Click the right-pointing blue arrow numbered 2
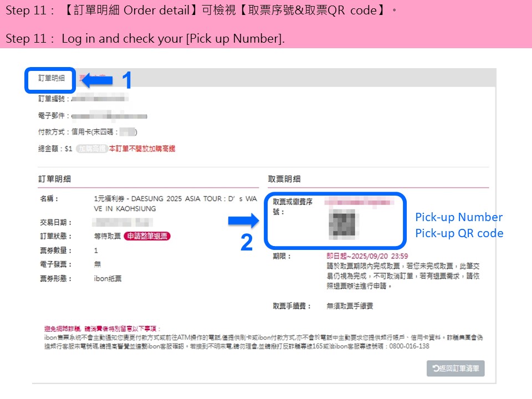 coord(244,221)
